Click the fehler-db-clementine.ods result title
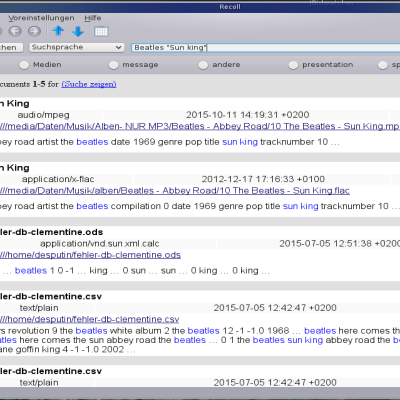This screenshot has height=400, width=400. point(51,232)
